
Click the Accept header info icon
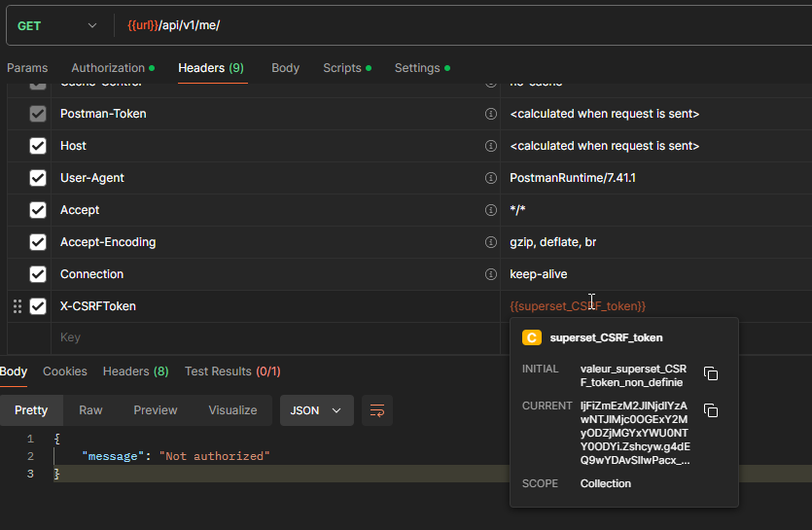pyautogui.click(x=490, y=210)
